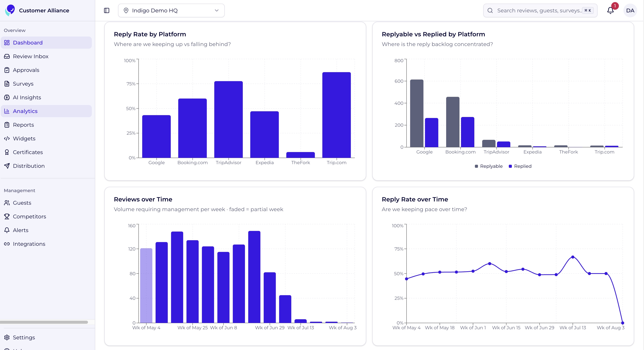
Task: Click the TripAdvisor reply rate bar
Action: 229,119
